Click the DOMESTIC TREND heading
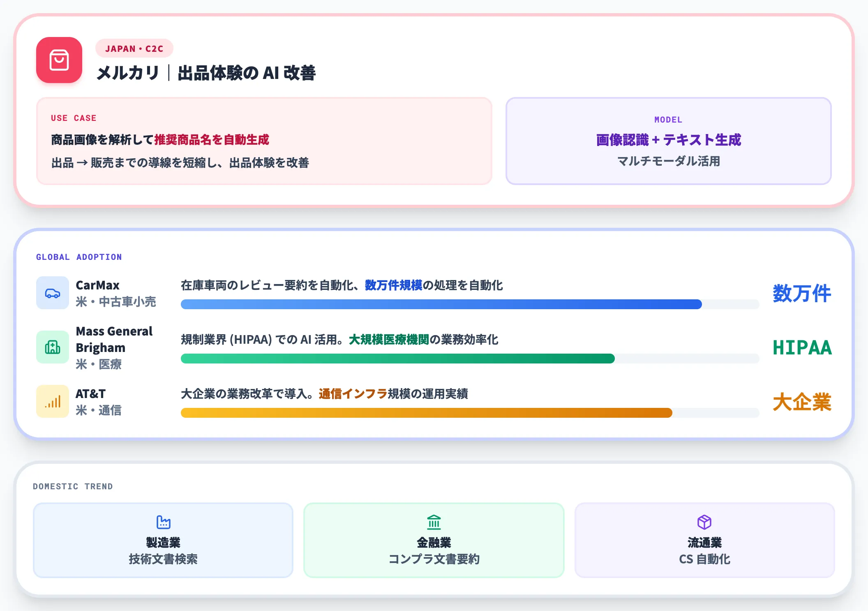The image size is (868, 611). pyautogui.click(x=73, y=486)
